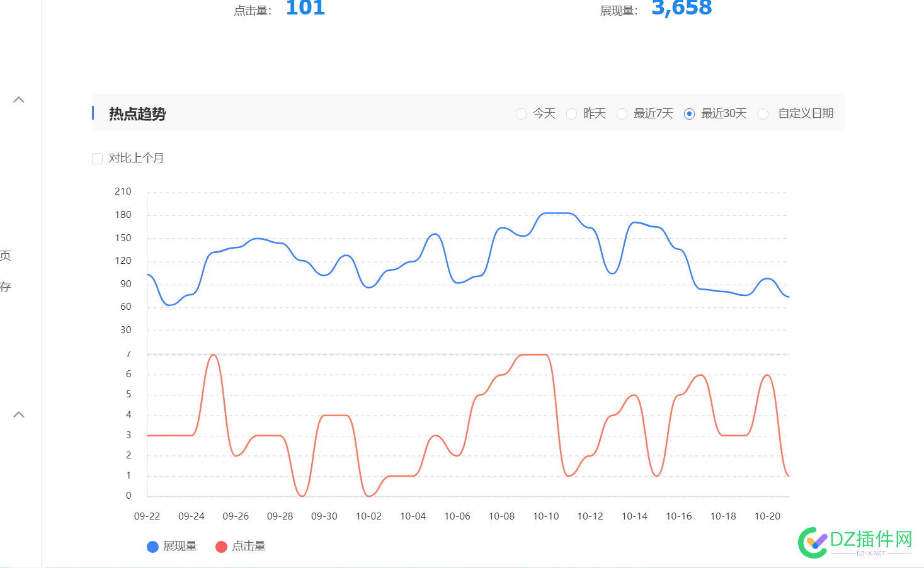Enable the 对比上个月 checkbox
This screenshot has height=568, width=924.
[97, 159]
